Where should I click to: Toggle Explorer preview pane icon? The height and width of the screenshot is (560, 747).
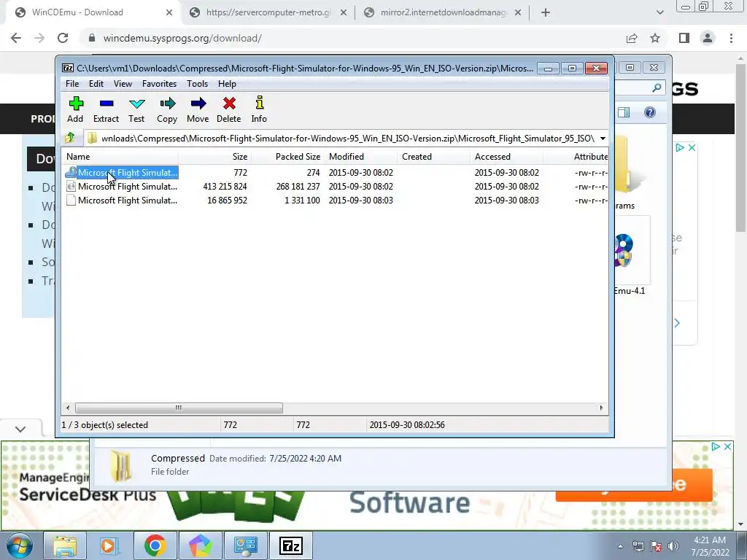pos(624,112)
